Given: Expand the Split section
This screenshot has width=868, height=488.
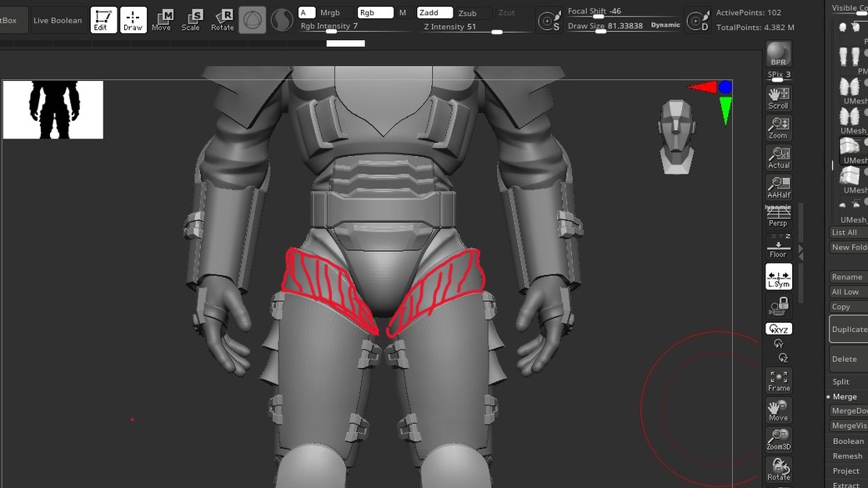Looking at the screenshot, I should [840, 382].
